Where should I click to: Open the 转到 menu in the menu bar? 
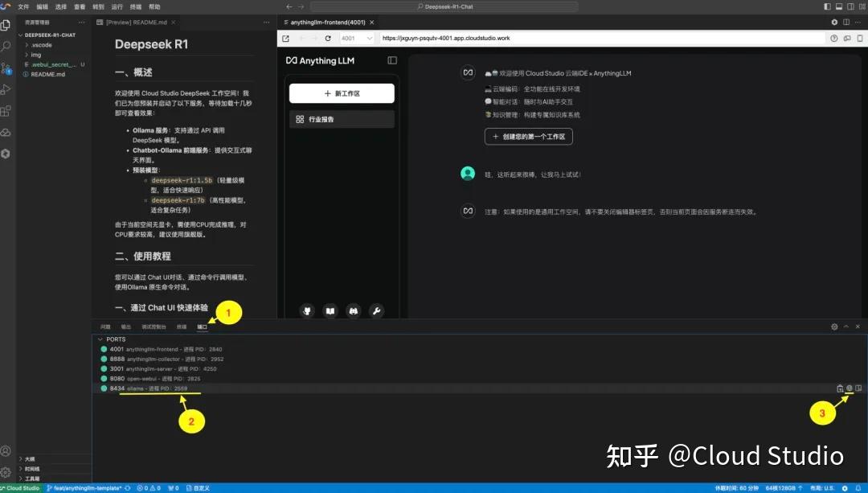[96, 6]
